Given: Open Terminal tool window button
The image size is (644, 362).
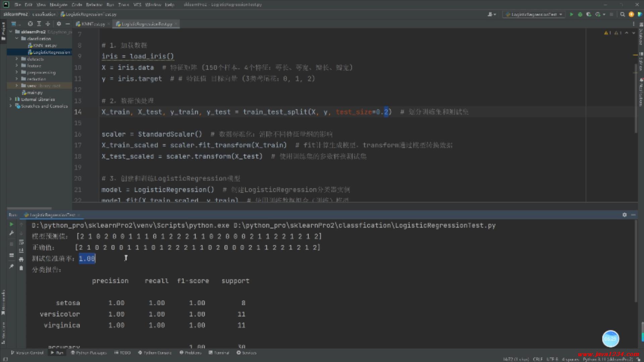Looking at the screenshot, I should click(219, 353).
